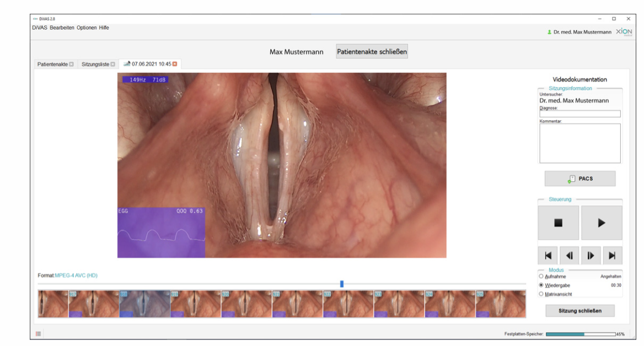Stop playback with the square stop button

click(x=558, y=223)
